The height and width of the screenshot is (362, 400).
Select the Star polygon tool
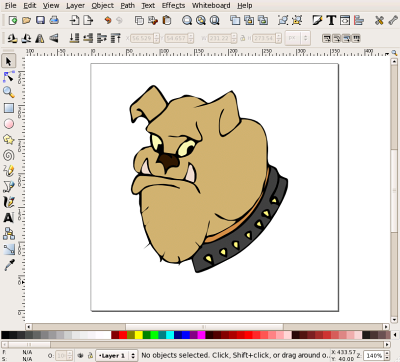(9, 139)
